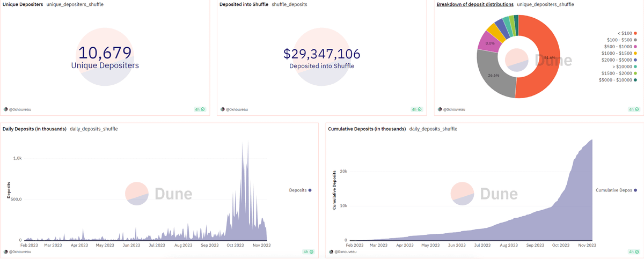Click author avatar in Cumulative Deposits panel

pos(331,251)
